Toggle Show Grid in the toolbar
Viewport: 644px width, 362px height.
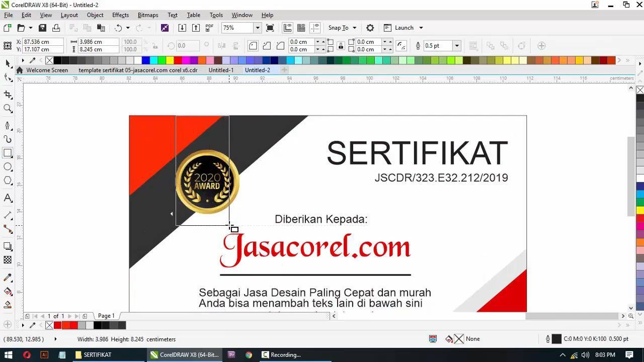point(301,28)
